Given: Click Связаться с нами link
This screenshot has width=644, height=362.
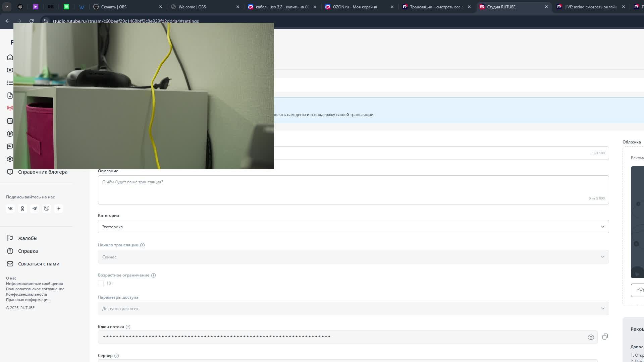Looking at the screenshot, I should pyautogui.click(x=39, y=264).
